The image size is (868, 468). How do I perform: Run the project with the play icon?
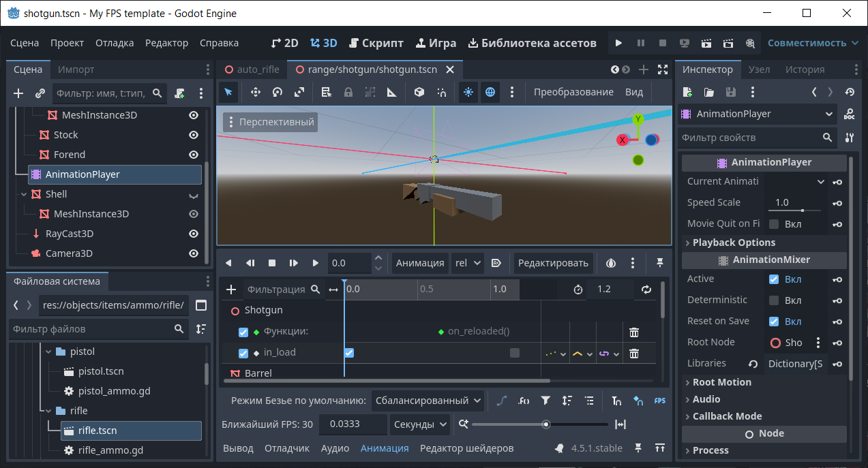(x=618, y=43)
